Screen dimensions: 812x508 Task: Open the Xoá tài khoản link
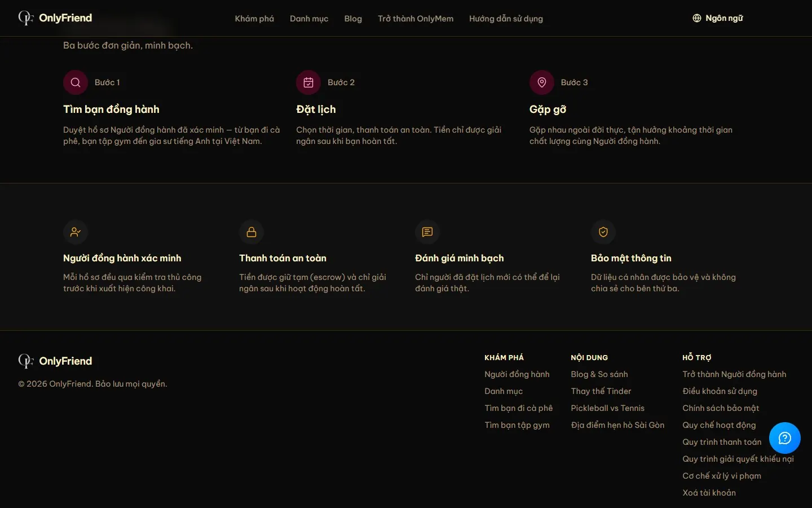(x=709, y=493)
